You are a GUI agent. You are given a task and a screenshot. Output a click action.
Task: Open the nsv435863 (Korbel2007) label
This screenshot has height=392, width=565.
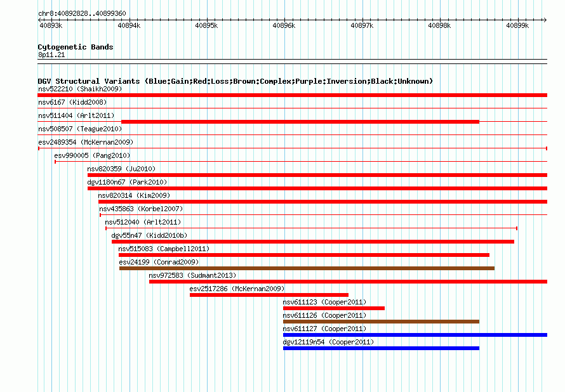click(141, 209)
